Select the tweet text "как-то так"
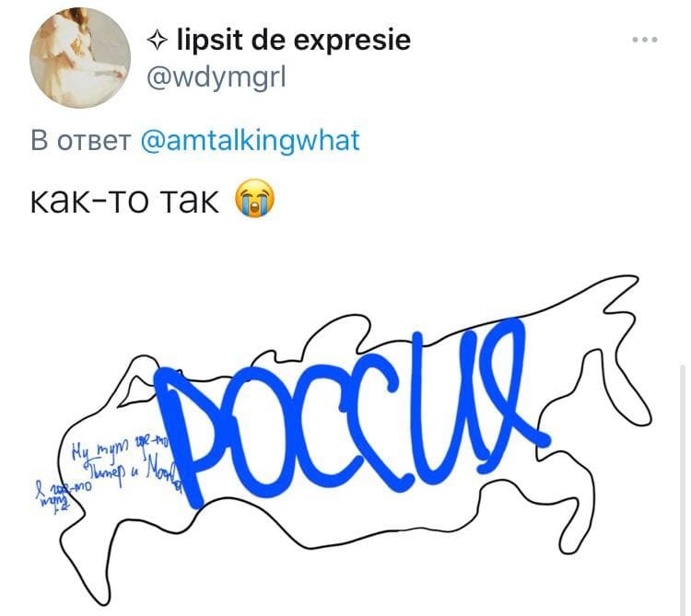This screenshot has width=691, height=616. coord(124,202)
